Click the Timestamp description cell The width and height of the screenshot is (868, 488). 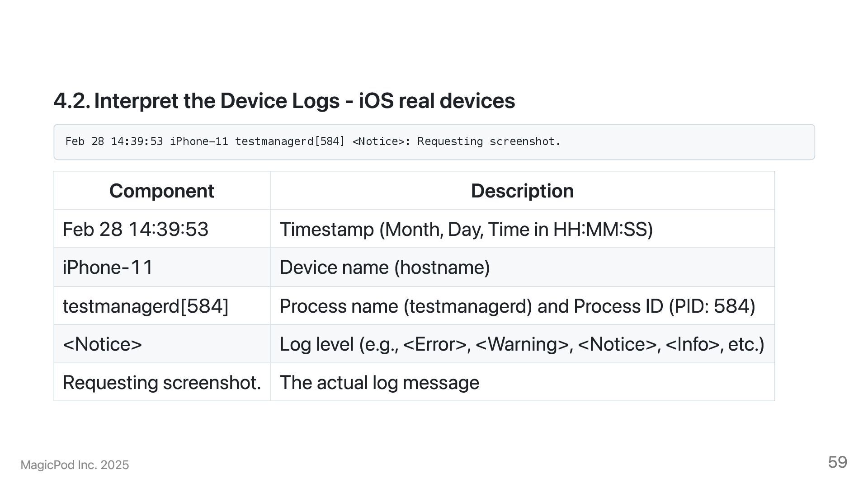coord(466,230)
